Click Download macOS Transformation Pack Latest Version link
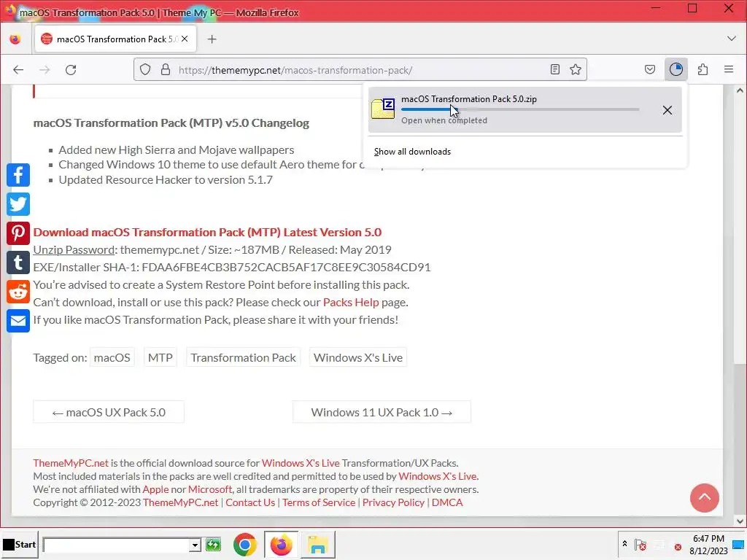 tap(207, 233)
